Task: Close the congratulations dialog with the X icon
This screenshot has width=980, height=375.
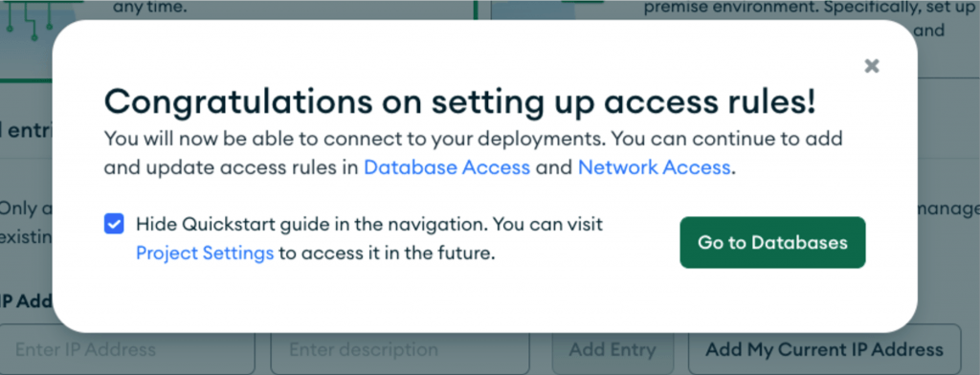Action: click(872, 66)
